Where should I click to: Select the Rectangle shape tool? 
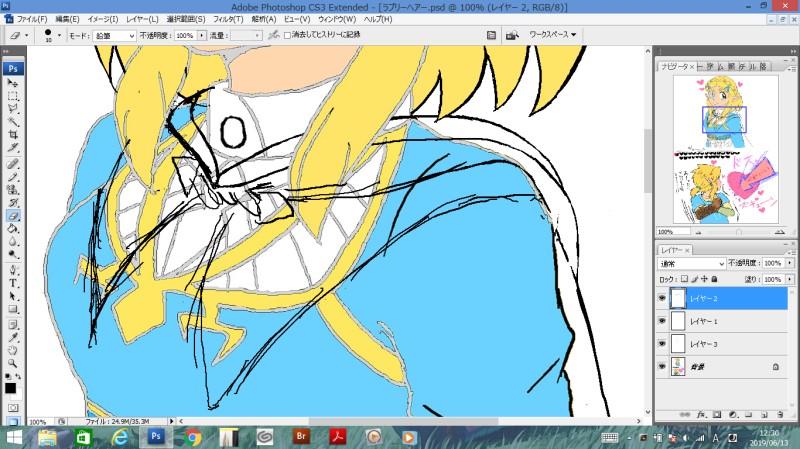pos(13,309)
